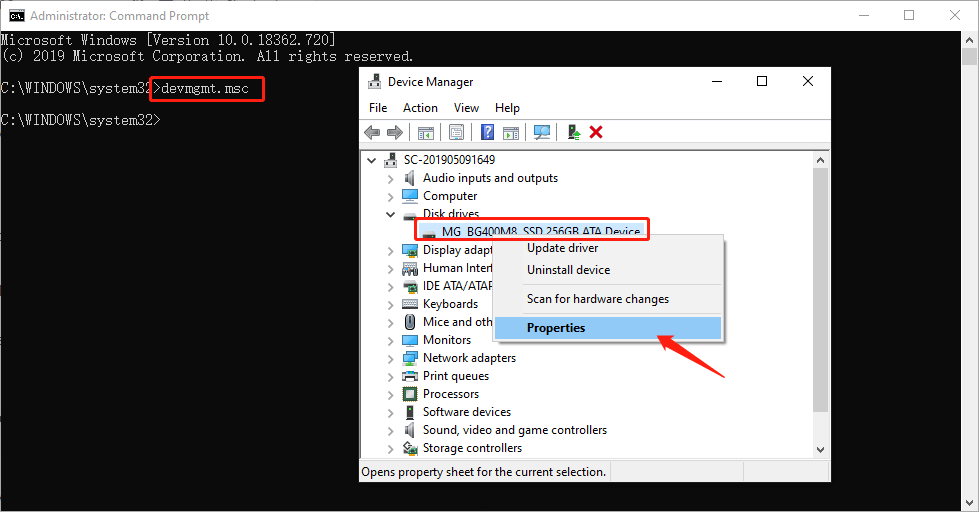Click the devmgmt.msc command text
979x512 pixels.
(205, 89)
